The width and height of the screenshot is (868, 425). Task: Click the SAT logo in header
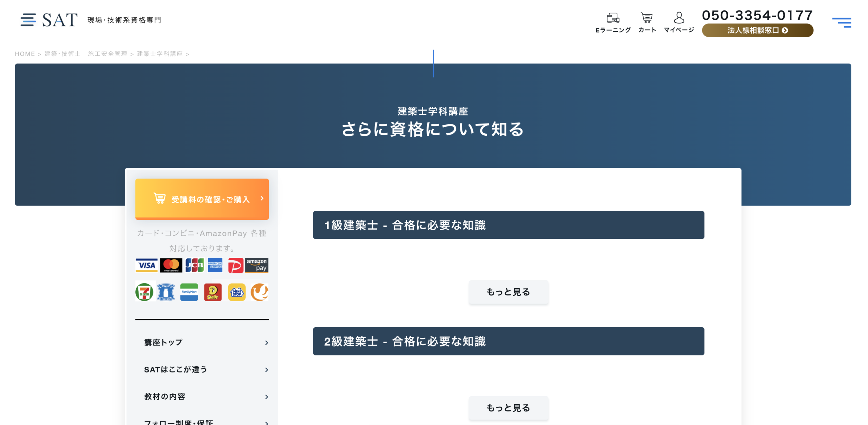(x=60, y=20)
